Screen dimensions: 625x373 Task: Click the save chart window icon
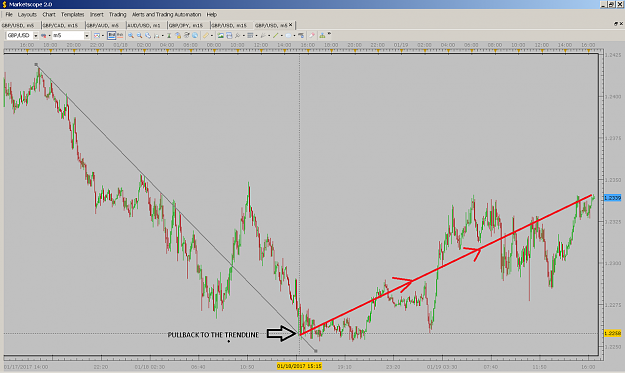point(229,35)
